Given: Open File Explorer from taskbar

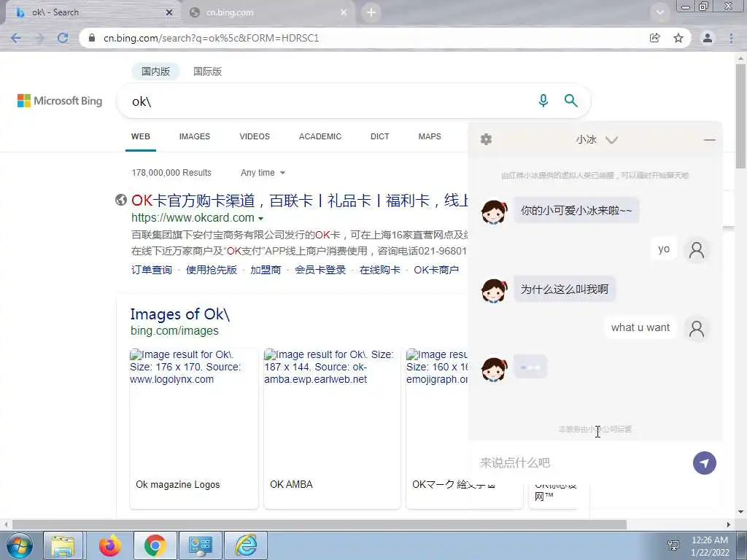Looking at the screenshot, I should tap(63, 545).
